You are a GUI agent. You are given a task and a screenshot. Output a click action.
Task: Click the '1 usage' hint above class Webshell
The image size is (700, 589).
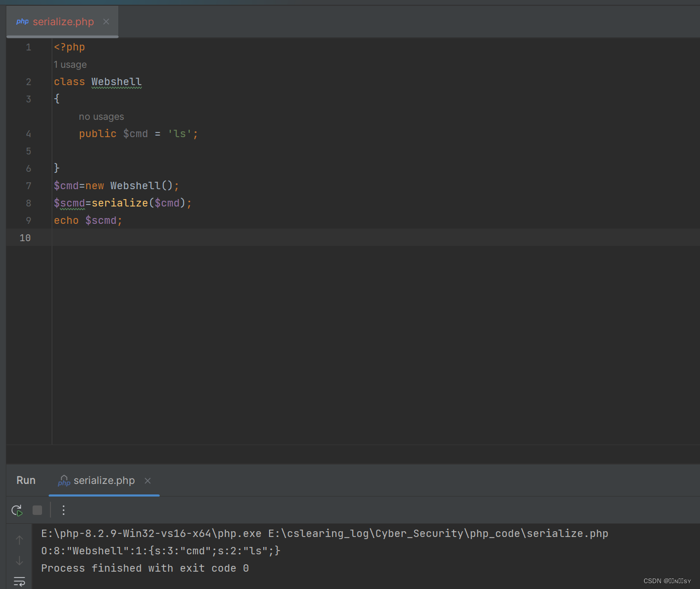tap(70, 64)
